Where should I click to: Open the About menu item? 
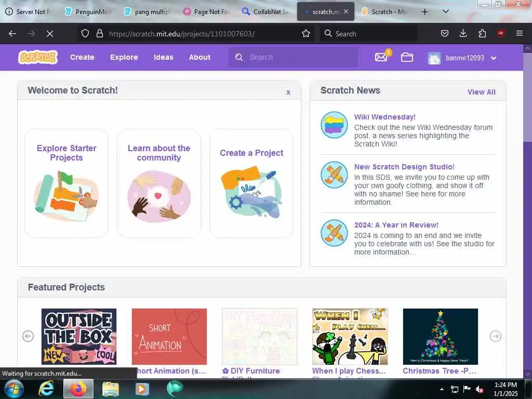point(199,57)
